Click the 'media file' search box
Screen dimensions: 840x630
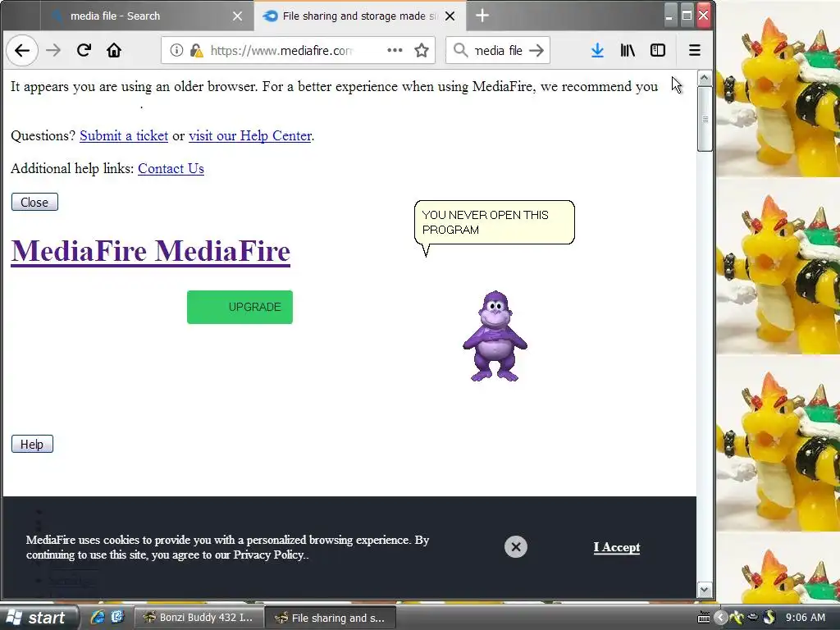498,50
